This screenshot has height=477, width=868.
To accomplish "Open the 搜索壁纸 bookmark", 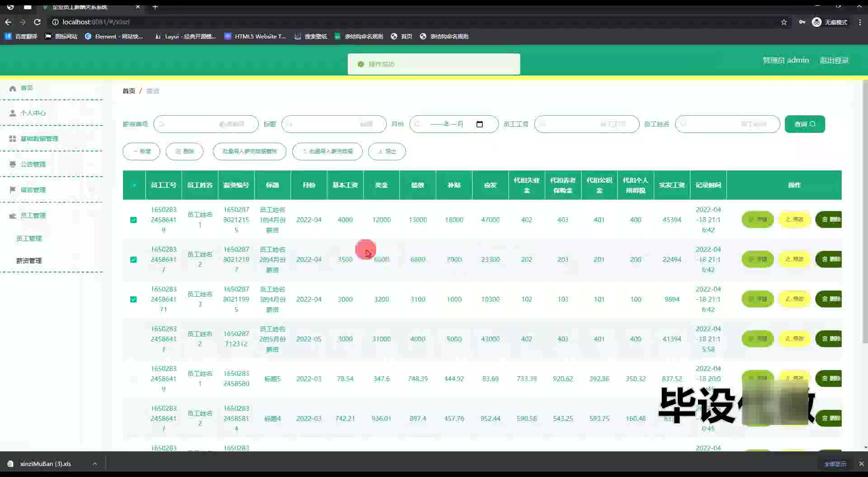I will tap(311, 36).
